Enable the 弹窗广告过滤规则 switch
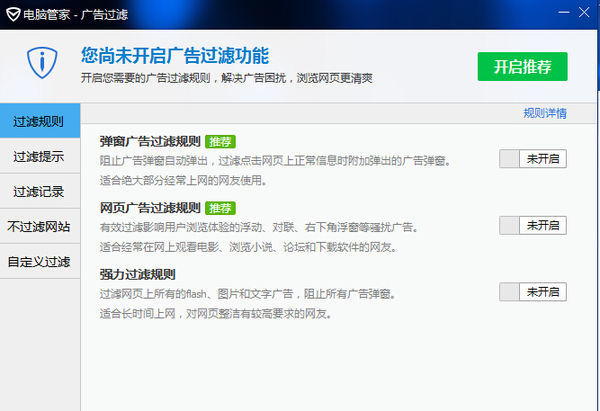Image resolution: width=600 pixels, height=411 pixels. (x=533, y=158)
